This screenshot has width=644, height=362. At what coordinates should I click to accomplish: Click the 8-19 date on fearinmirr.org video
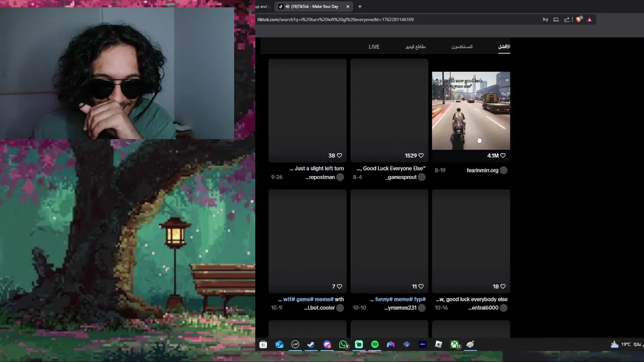(x=440, y=170)
